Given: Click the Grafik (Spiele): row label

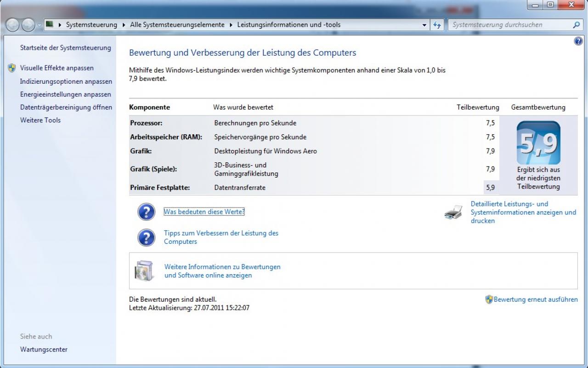Looking at the screenshot, I should 153,169.
